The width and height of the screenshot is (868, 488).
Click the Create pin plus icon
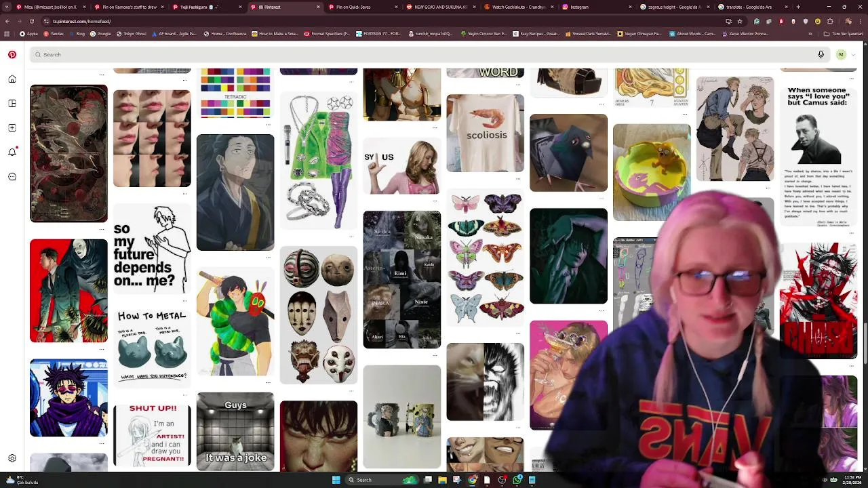(12, 127)
